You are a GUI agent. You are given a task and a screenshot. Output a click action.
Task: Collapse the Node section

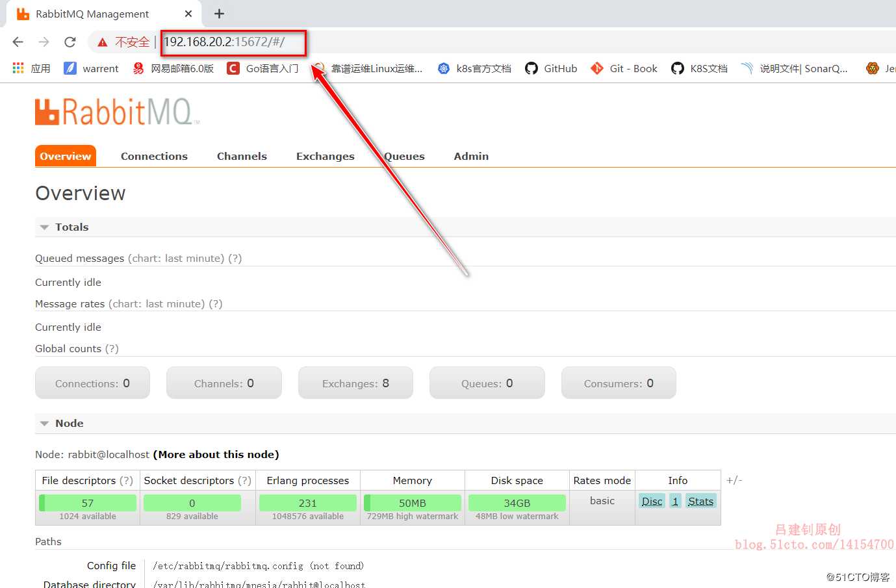pos(62,423)
